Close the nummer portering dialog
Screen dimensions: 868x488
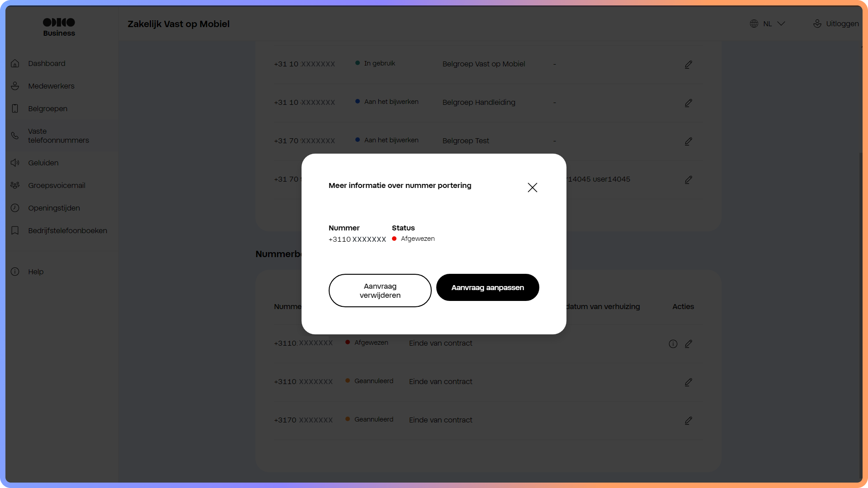pos(532,188)
